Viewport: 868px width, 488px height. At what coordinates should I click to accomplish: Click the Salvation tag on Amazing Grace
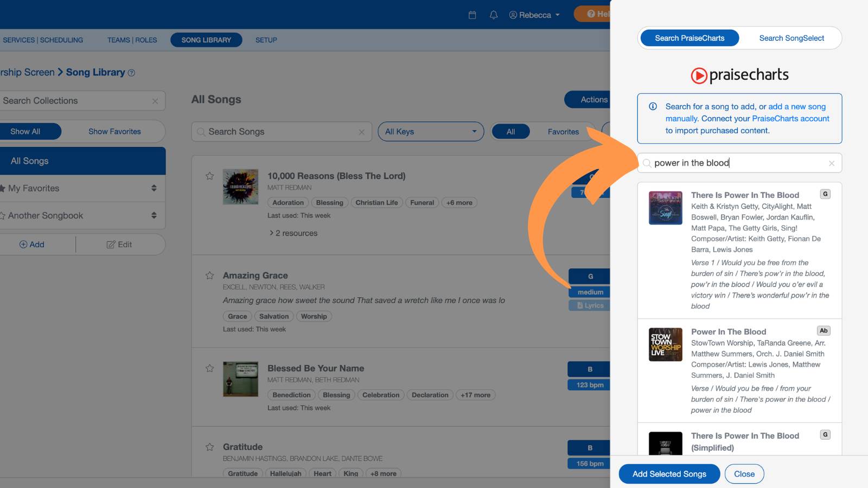274,317
